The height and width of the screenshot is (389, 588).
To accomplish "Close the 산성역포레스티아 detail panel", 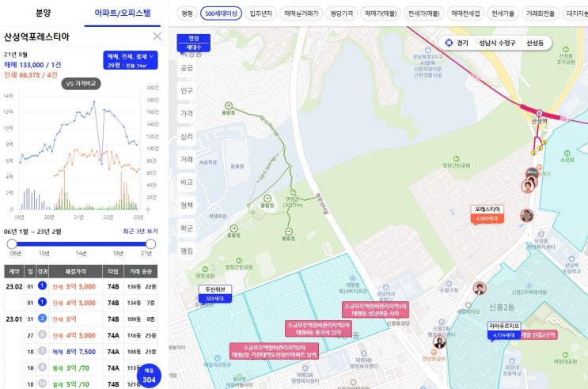I will pyautogui.click(x=157, y=36).
